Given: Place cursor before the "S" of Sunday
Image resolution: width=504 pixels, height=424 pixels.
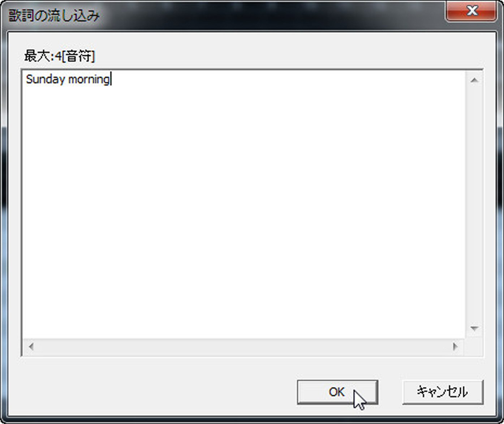Looking at the screenshot, I should point(26,79).
